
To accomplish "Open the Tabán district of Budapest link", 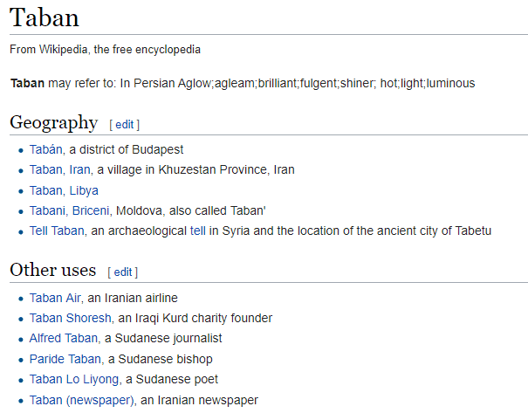I will 46,149.
